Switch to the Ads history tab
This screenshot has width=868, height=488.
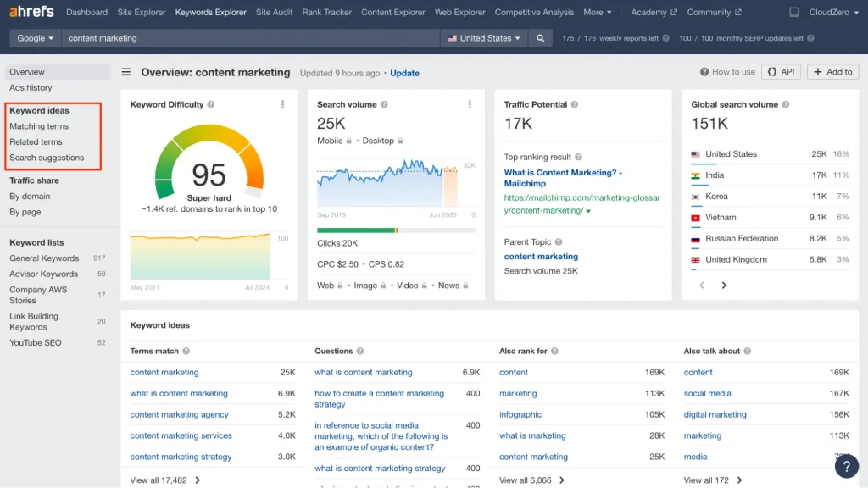[x=31, y=87]
